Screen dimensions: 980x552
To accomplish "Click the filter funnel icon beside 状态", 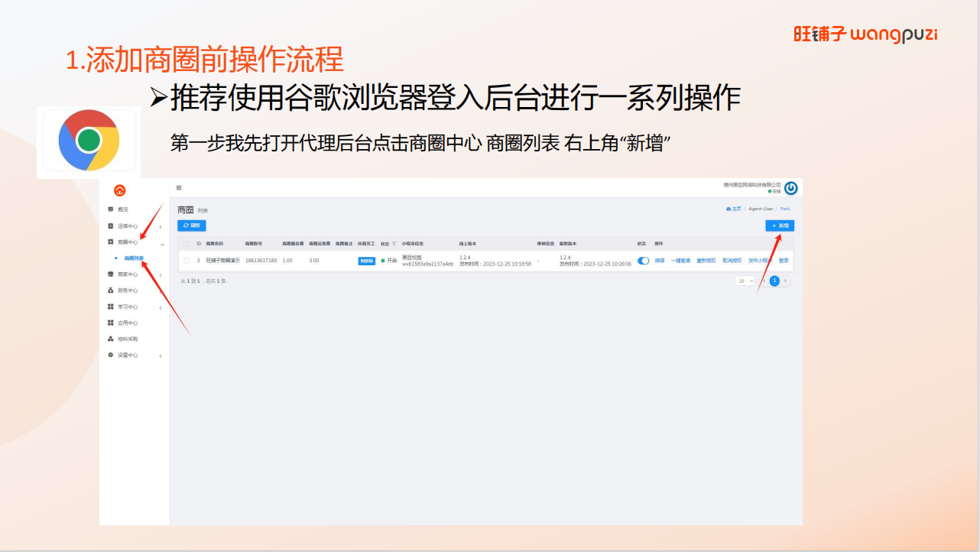I will 394,244.
